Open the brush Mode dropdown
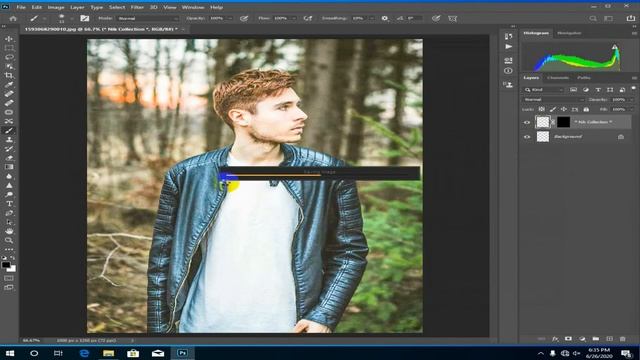This screenshot has height=360, width=640. point(148,18)
